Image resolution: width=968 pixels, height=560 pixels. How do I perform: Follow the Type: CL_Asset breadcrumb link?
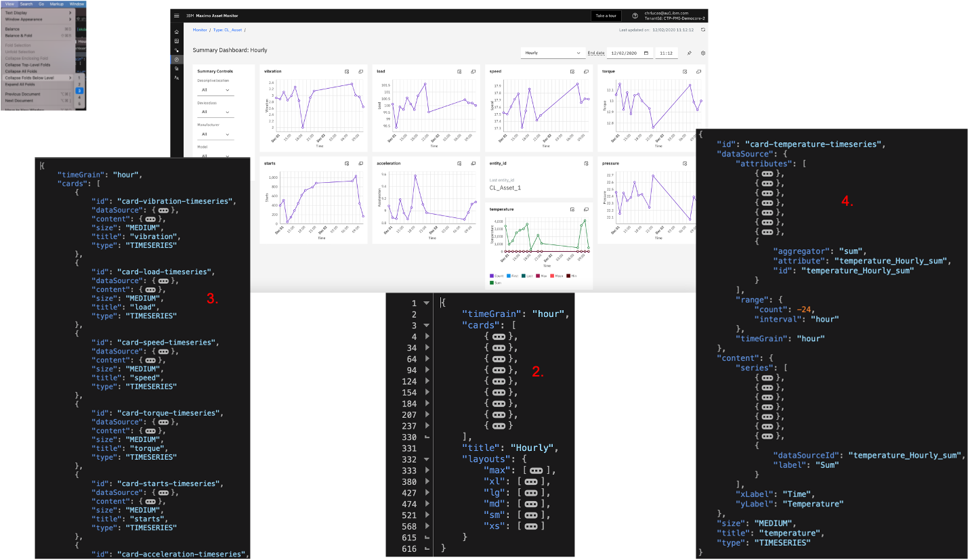[228, 30]
